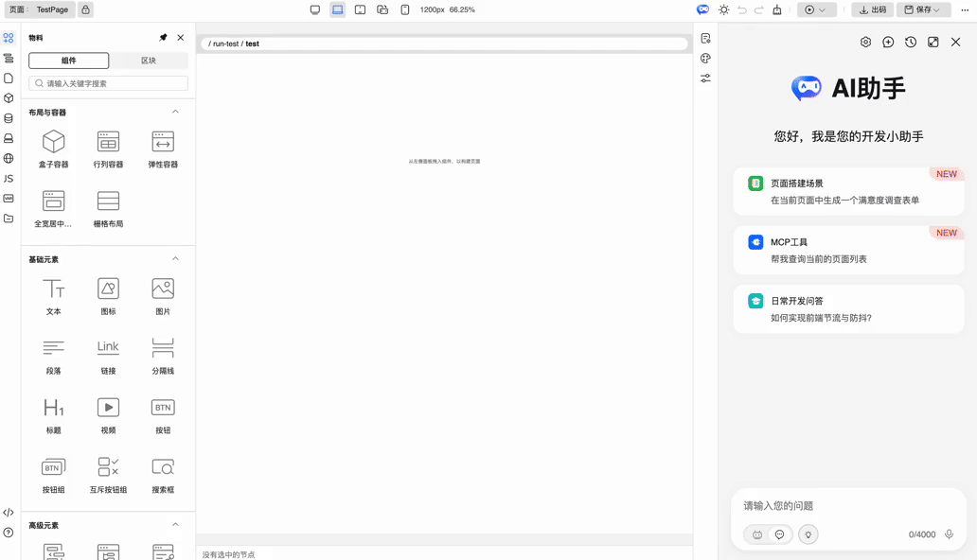This screenshot has height=560, width=977.
Task: Select the tablet preview icon in toolbar
Action: [x=360, y=9]
